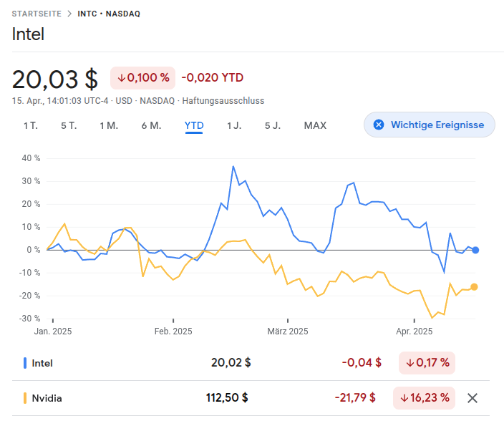Select the blue Intel endpoint dot on chart

[x=475, y=250]
